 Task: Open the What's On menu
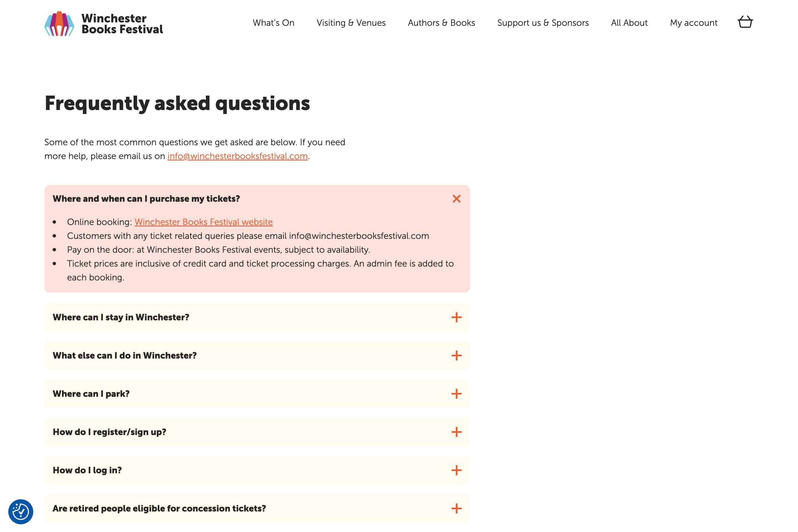(273, 23)
